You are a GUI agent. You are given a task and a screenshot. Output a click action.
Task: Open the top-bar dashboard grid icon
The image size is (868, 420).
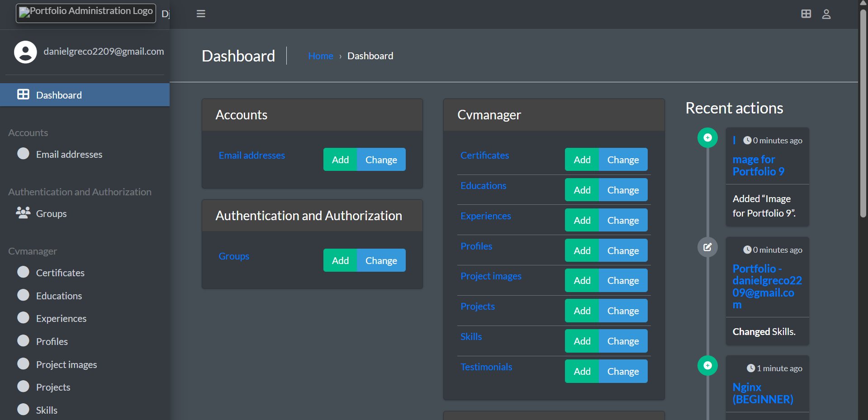[x=806, y=14]
